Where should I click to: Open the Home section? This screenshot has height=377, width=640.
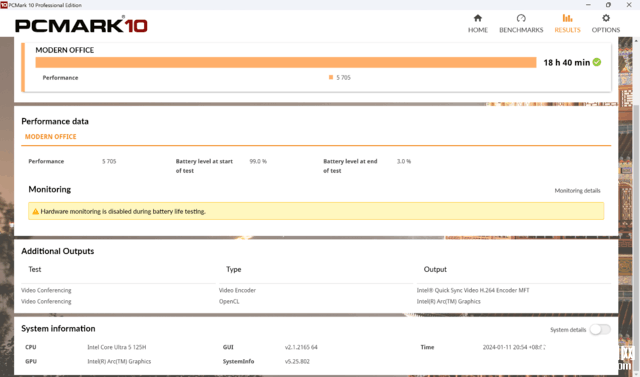tap(478, 24)
